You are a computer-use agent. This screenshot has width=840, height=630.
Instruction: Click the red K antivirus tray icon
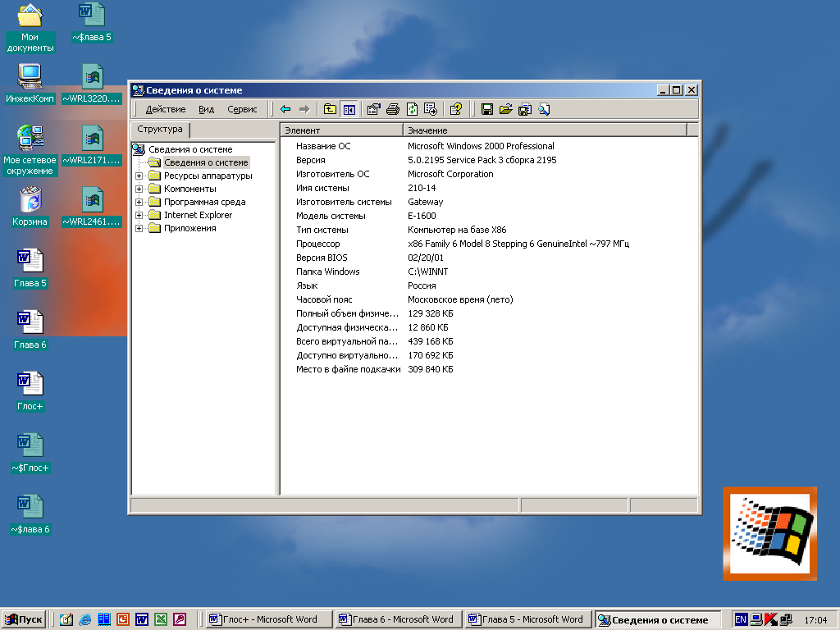[771, 620]
